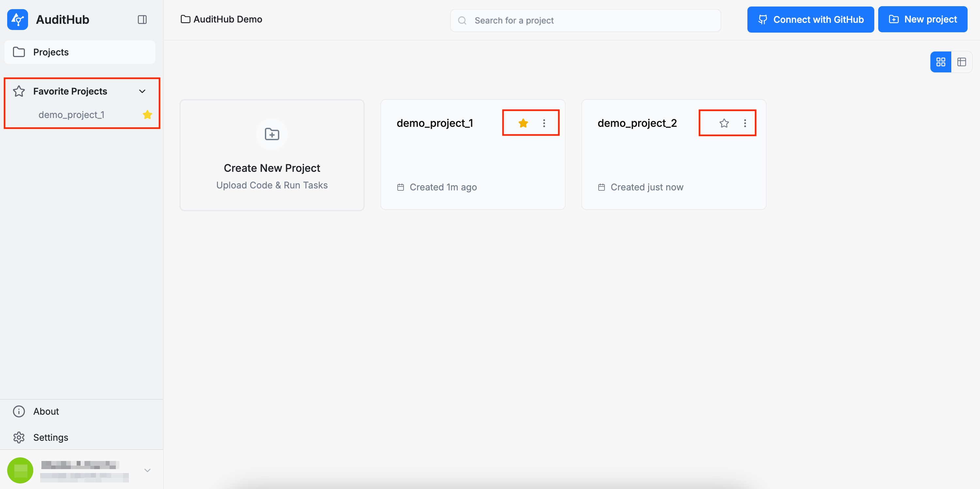Mark demo_project_2 as favorite with star
Image resolution: width=980 pixels, height=489 pixels.
[724, 123]
